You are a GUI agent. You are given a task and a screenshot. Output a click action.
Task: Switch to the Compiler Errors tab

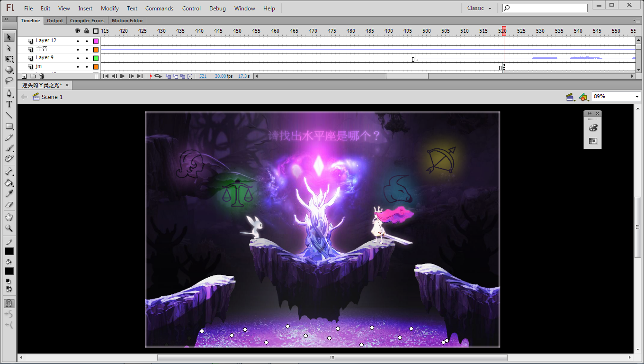click(87, 20)
